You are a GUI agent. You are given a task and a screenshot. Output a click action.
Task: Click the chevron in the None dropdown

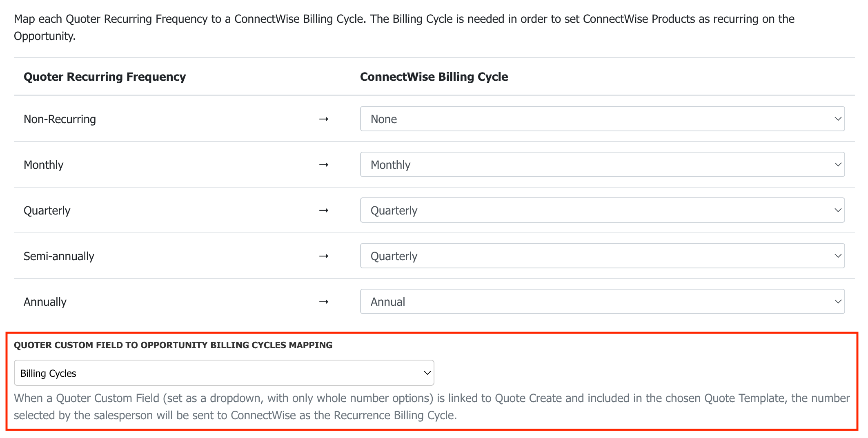(838, 119)
